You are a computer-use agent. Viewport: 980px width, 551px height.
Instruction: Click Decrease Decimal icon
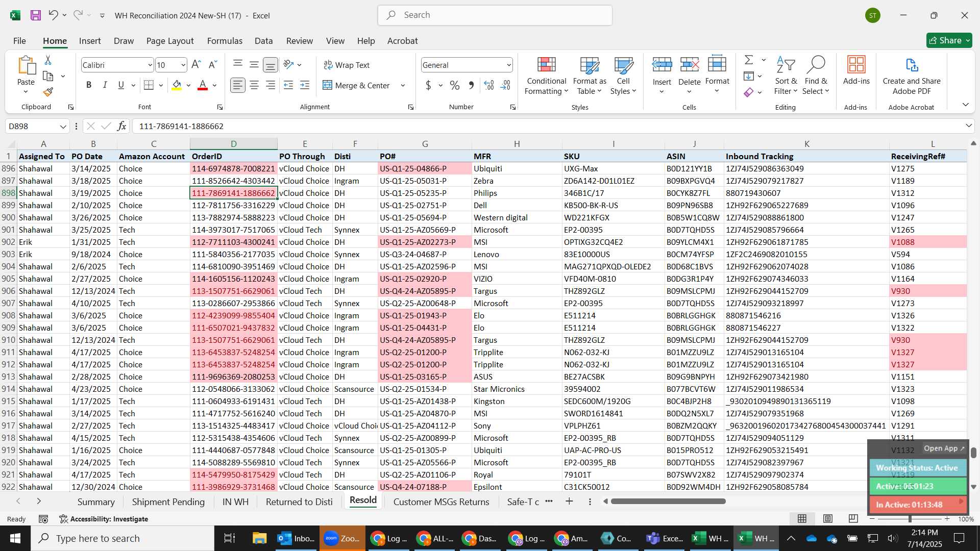pyautogui.click(x=505, y=85)
